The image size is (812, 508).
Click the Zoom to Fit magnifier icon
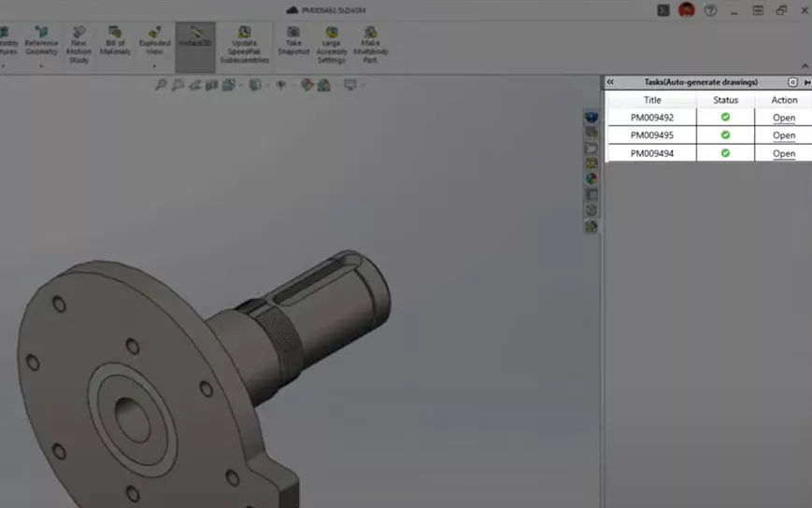(x=161, y=85)
